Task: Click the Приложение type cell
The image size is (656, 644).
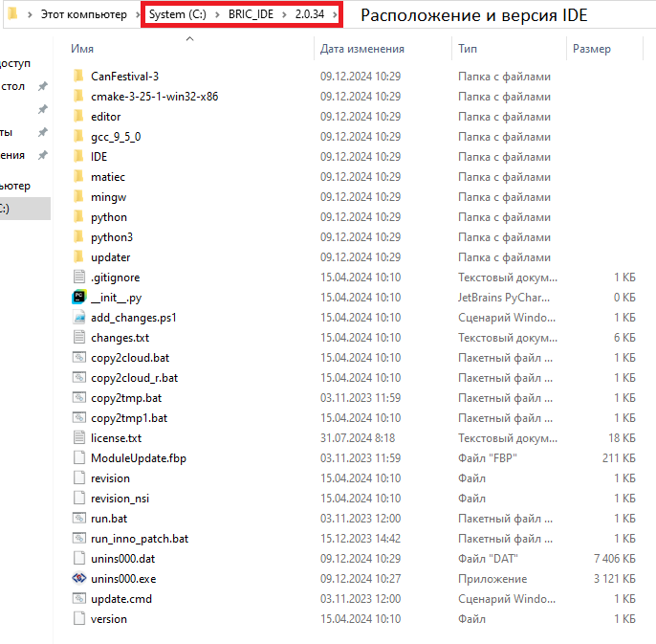Action: click(x=492, y=579)
